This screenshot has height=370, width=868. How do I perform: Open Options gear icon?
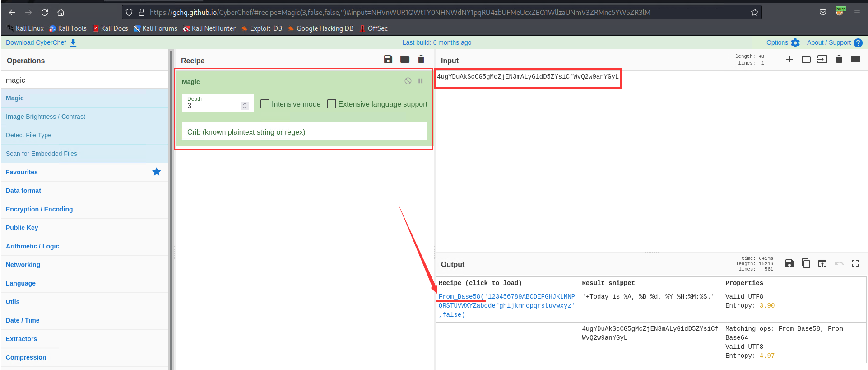(795, 43)
